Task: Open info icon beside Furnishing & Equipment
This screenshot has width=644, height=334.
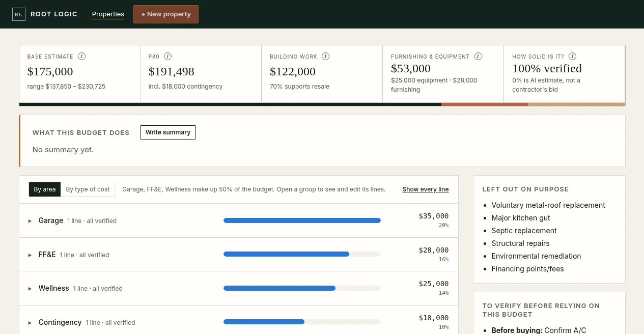Action: click(x=478, y=57)
